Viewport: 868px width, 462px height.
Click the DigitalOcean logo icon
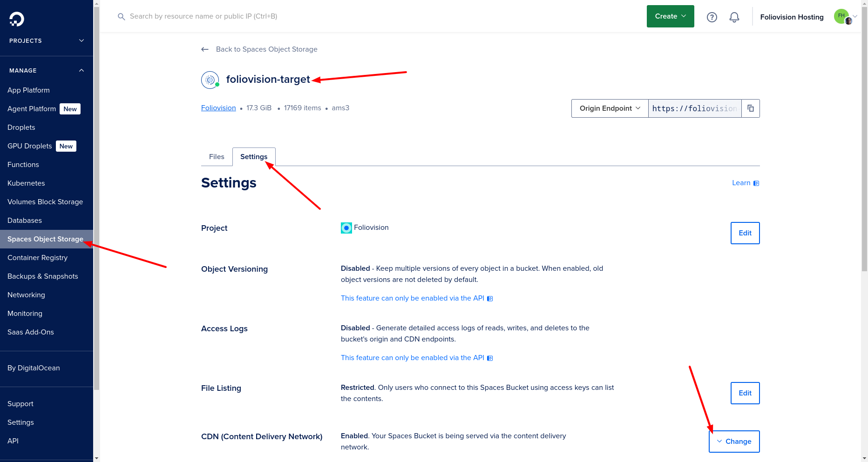point(17,19)
